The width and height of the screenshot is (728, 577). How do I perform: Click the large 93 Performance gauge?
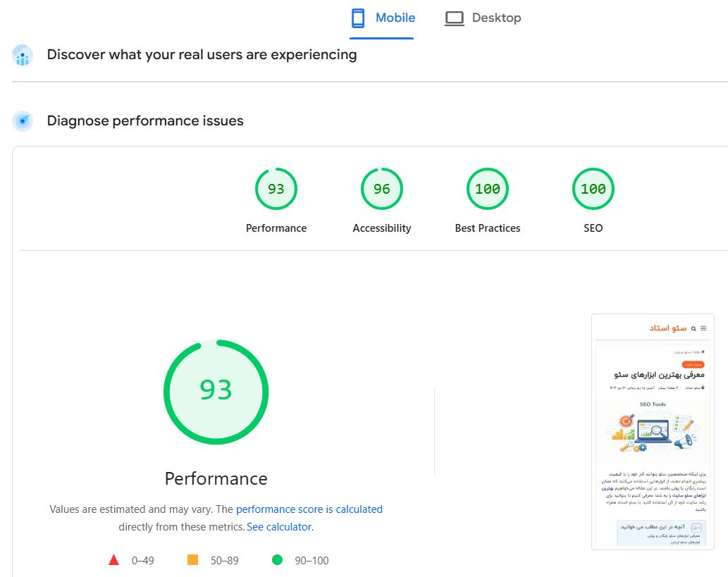[216, 392]
